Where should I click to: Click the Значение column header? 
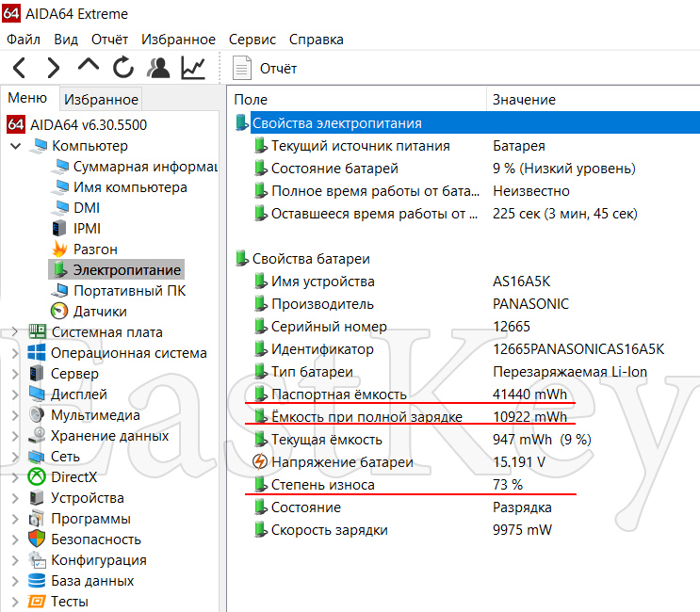(524, 100)
